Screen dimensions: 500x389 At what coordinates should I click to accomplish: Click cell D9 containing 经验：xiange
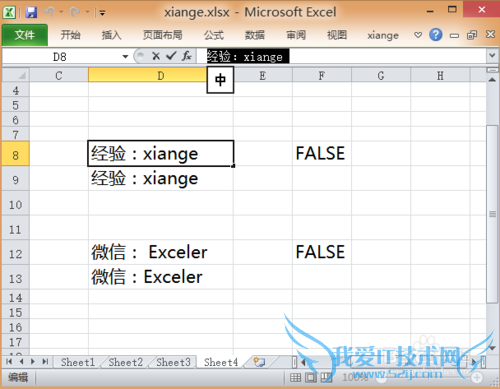pos(161,178)
